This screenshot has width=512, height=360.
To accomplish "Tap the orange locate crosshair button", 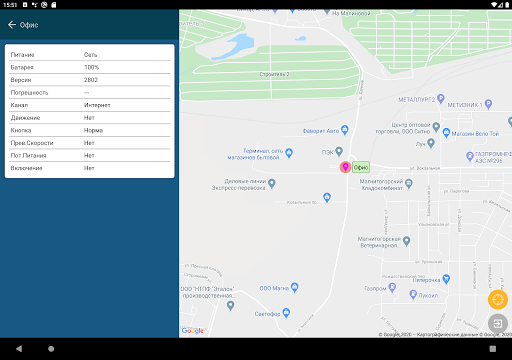I will coord(498,299).
